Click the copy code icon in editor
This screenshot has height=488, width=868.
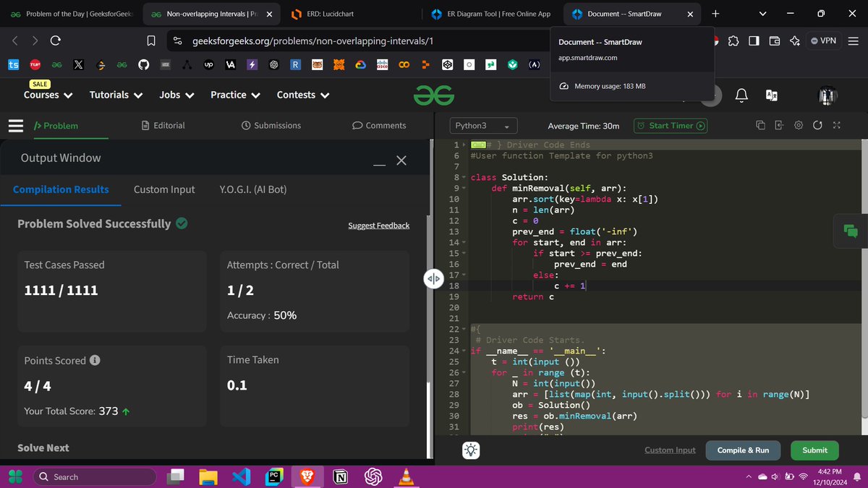click(x=760, y=125)
